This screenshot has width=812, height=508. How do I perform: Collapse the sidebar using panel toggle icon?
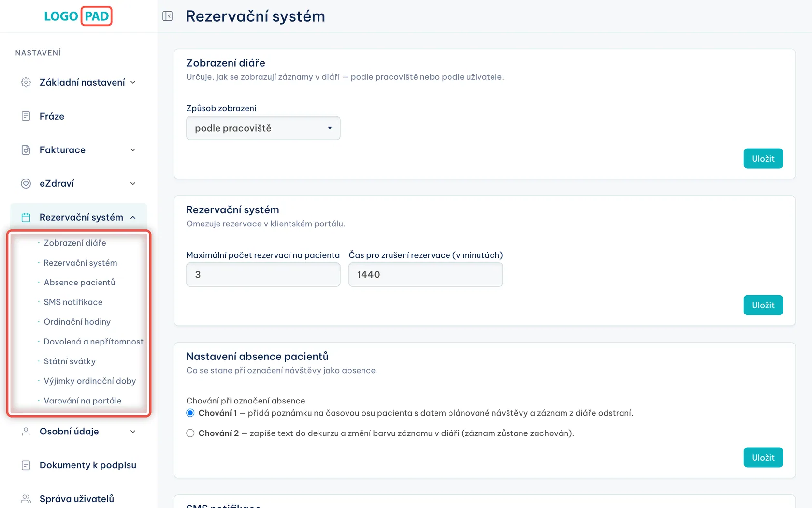(x=168, y=16)
